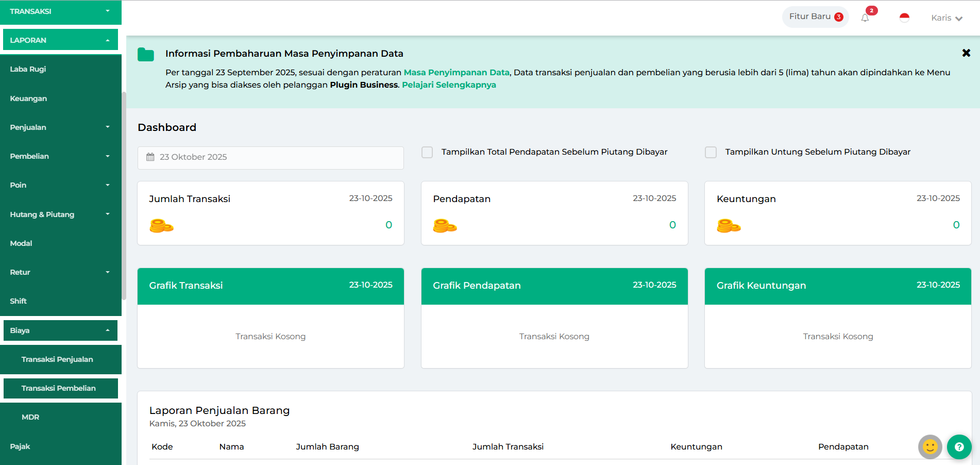Screen dimensions: 980x465
Task: Enable Tampilkan Total Pendapatan Sebelum Piutang Dibayar
Action: (x=427, y=152)
